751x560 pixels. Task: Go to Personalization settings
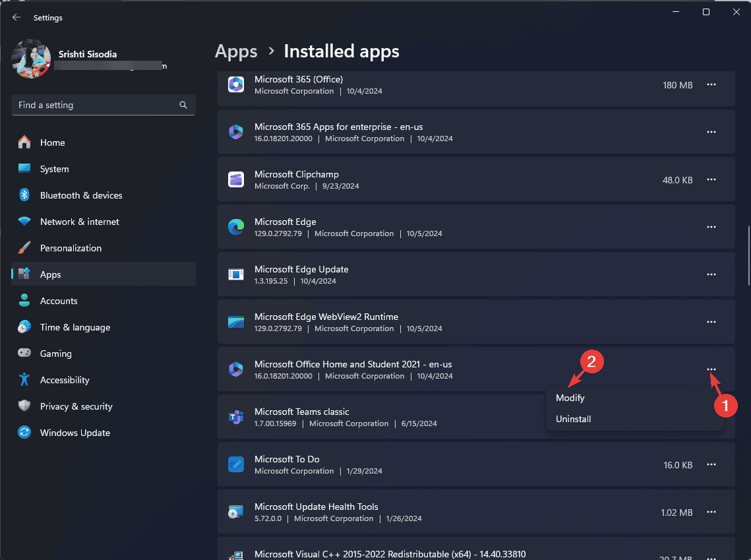(x=71, y=248)
